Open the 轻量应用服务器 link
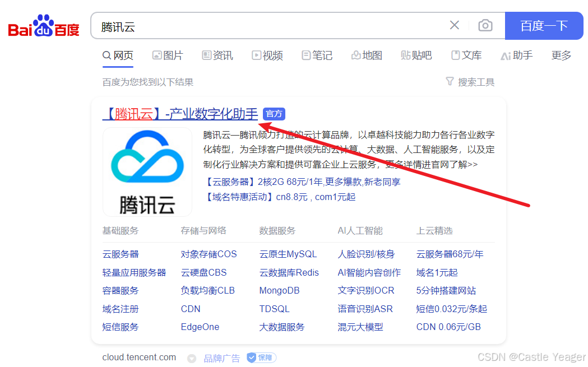Viewport: 588px width, 367px height. click(135, 272)
